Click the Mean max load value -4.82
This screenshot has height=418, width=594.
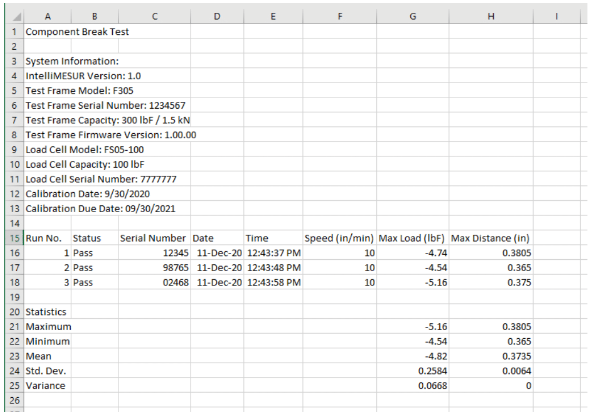[413, 356]
